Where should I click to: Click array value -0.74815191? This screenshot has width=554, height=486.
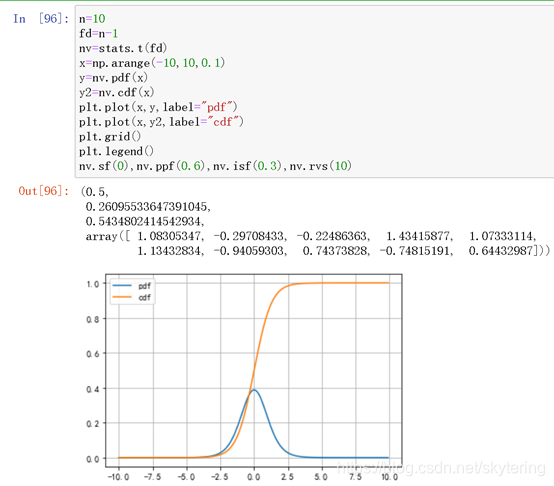point(416,251)
